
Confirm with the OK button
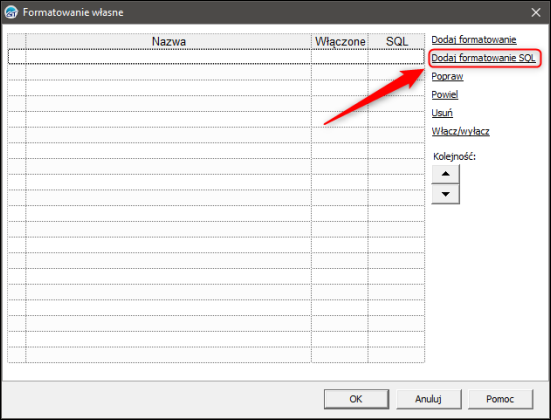coord(356,399)
